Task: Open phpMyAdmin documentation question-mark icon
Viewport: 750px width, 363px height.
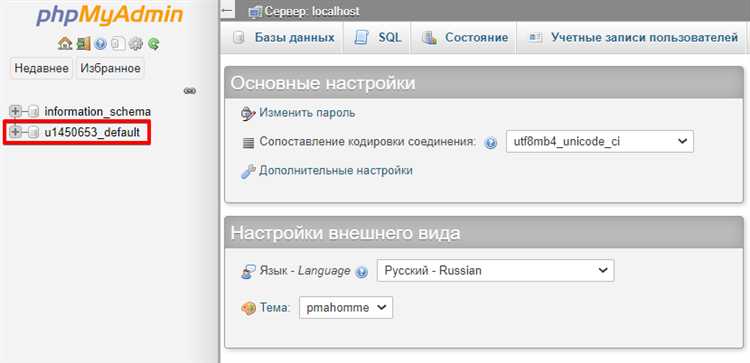Action: (x=100, y=44)
